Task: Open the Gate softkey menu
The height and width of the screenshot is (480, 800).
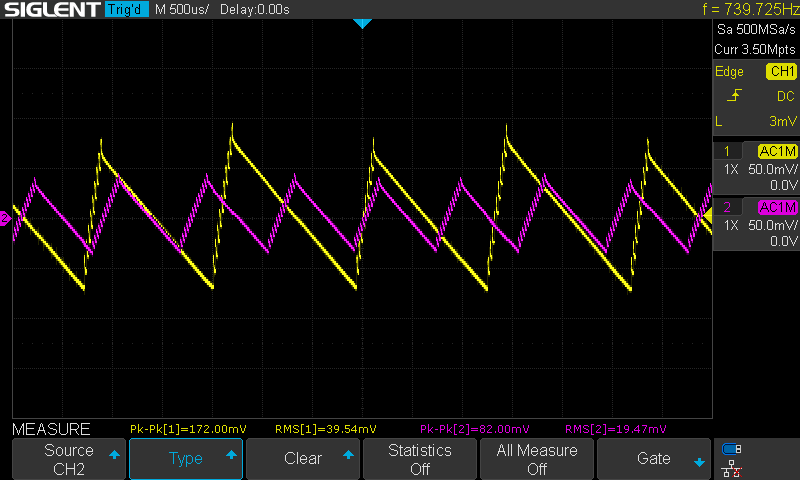Action: coord(654,459)
